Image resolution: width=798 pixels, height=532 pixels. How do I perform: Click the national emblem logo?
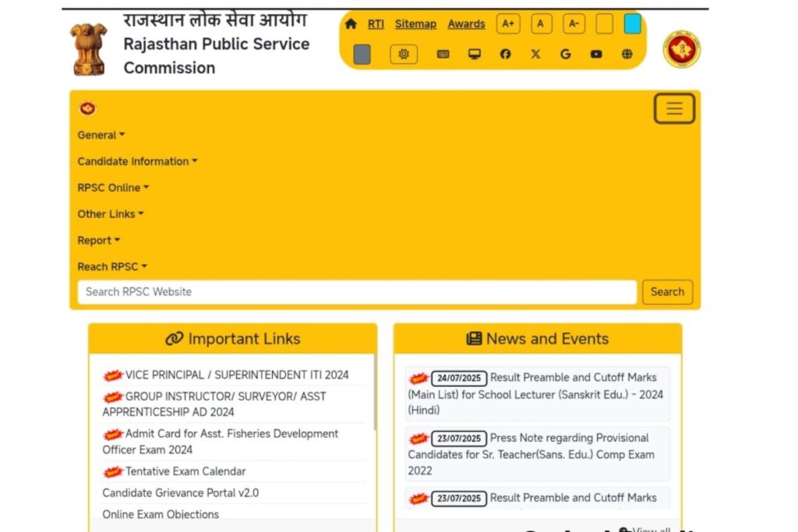point(89,49)
